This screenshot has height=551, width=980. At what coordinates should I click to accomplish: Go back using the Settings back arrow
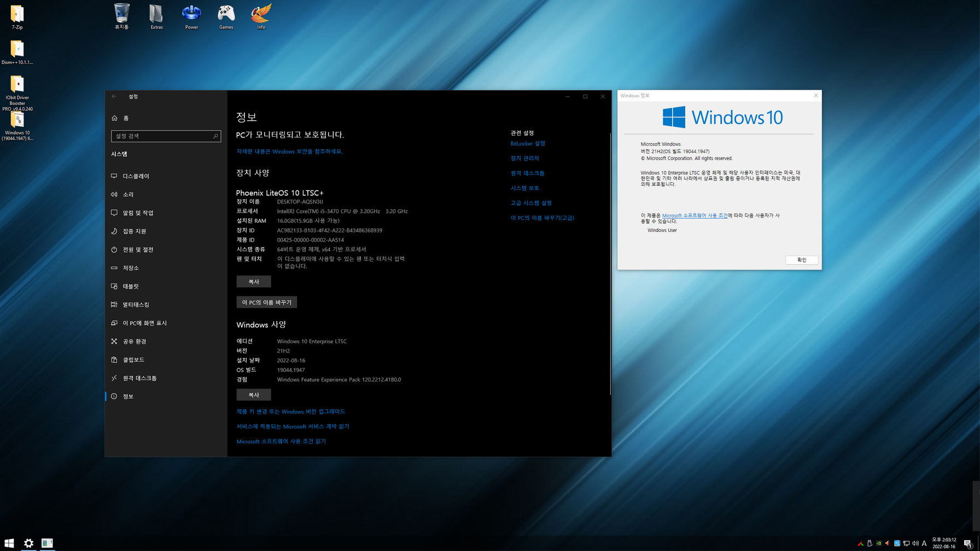pyautogui.click(x=114, y=96)
